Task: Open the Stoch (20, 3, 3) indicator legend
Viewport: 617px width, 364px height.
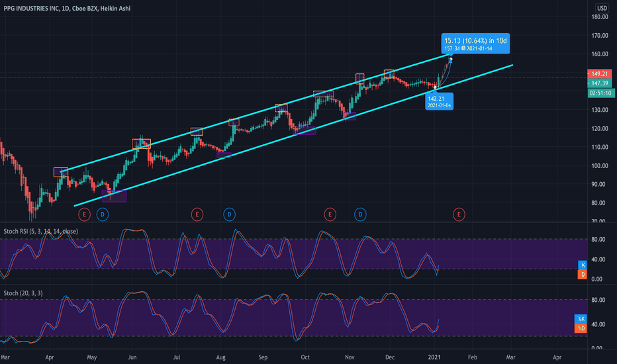Action: [x=23, y=293]
